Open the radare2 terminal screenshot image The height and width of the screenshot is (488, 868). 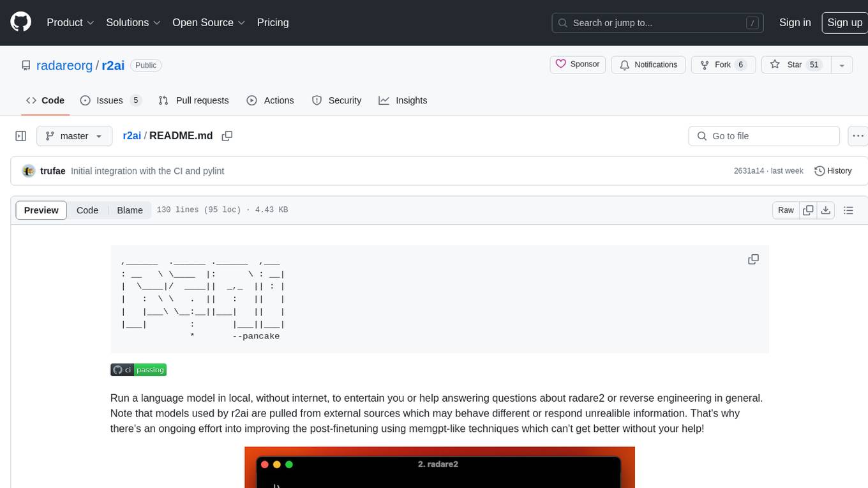coord(440,467)
